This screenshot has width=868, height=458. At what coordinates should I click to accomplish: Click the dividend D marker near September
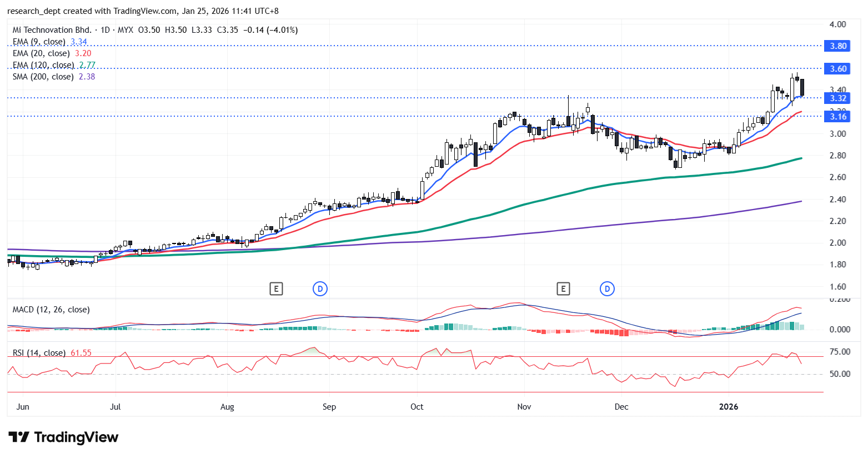(x=320, y=288)
